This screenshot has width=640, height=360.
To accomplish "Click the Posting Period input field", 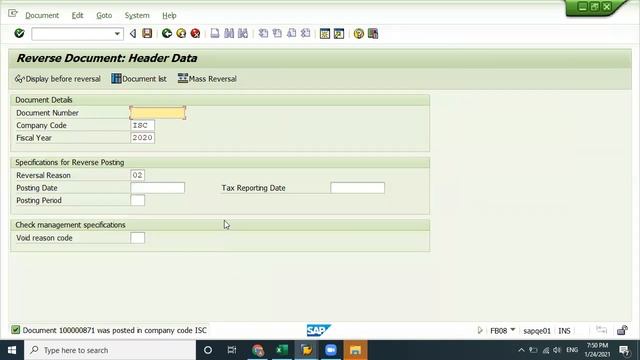I will [x=138, y=200].
